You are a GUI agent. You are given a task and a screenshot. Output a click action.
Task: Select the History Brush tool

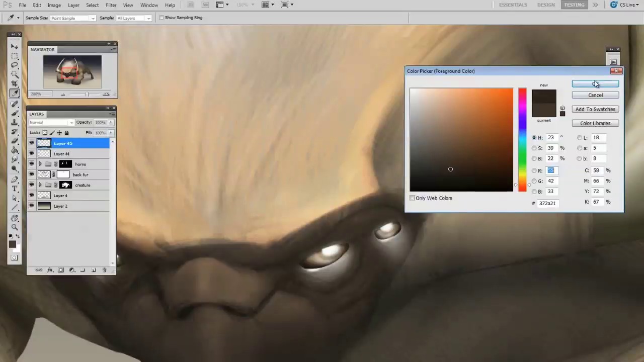coord(15,132)
